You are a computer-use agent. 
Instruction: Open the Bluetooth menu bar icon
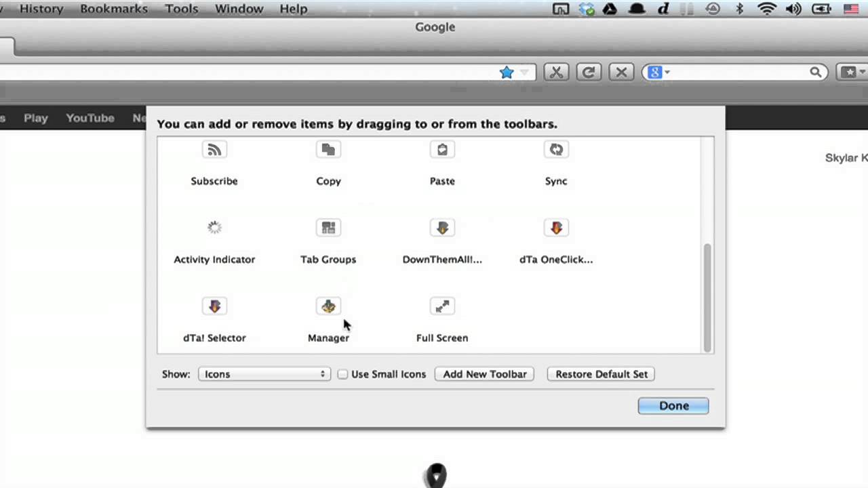[x=740, y=9]
